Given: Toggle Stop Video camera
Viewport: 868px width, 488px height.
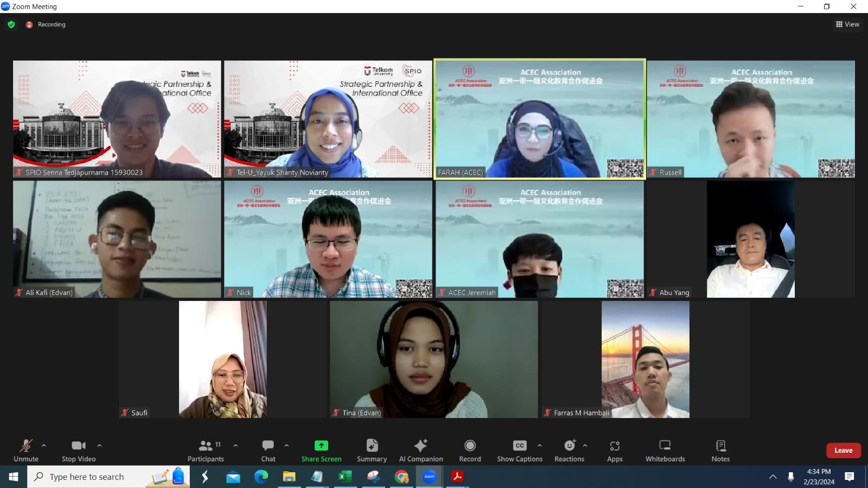Looking at the screenshot, I should pos(79,451).
